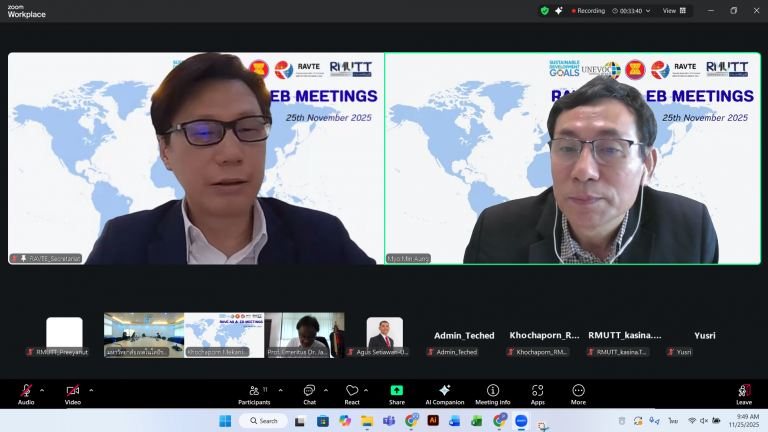Click the green encryption shield icon
Screen dimensions: 768x432
point(545,10)
